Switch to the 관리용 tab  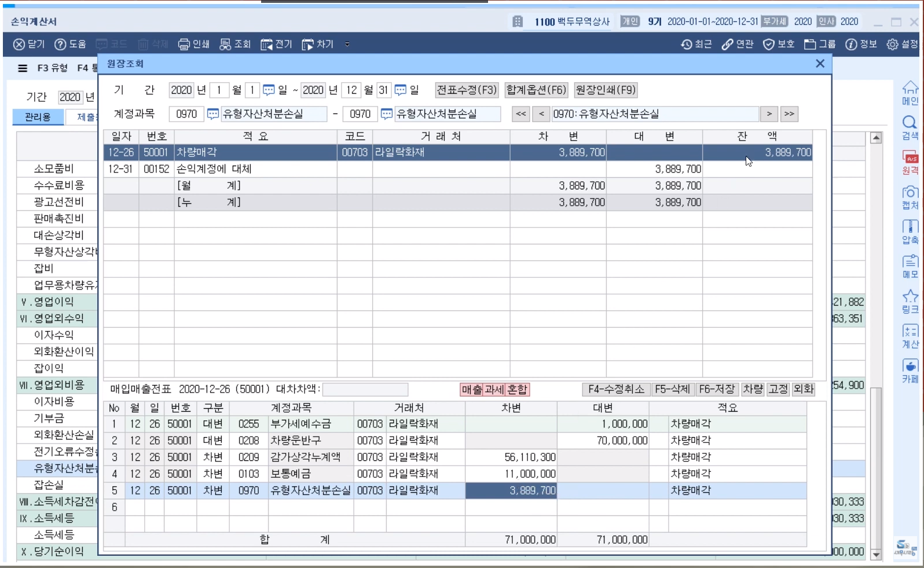38,117
